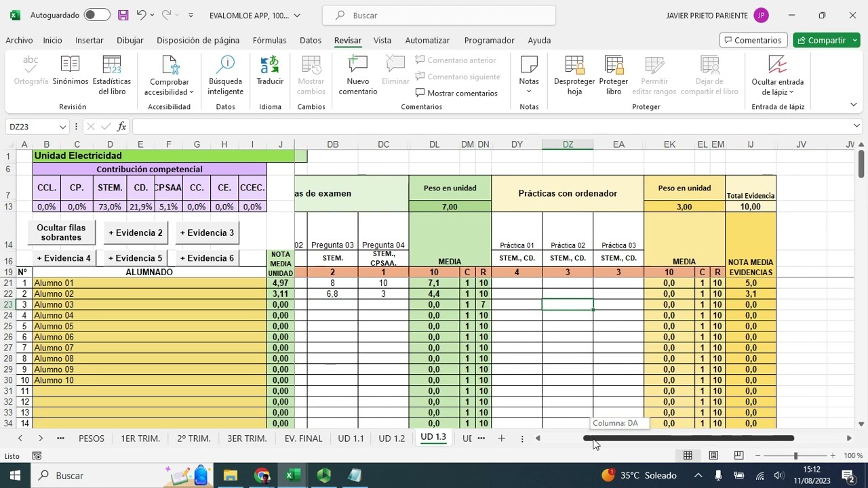Screen dimensions: 868x488
Task: Click the + Evidencia 2 button
Action: pyautogui.click(x=136, y=232)
